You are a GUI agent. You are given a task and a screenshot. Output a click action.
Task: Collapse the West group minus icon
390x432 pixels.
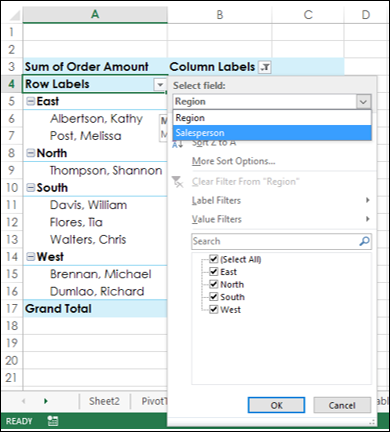30,257
